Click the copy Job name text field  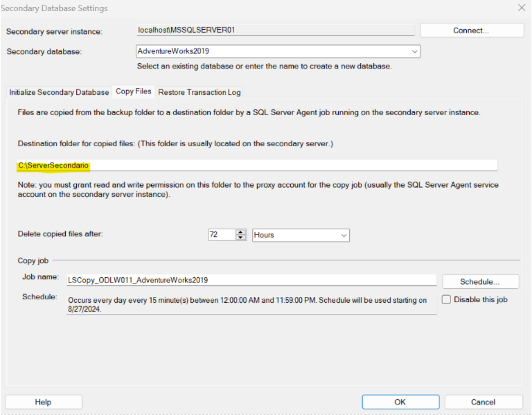[x=251, y=280]
